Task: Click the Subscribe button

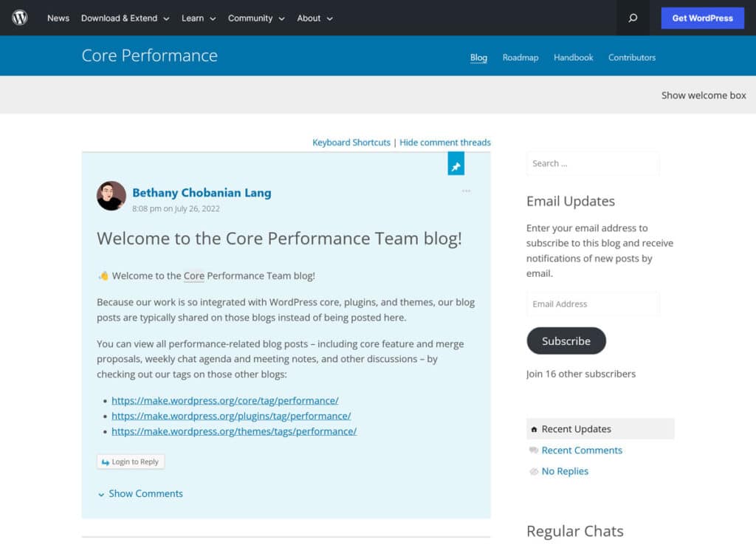Action: pos(566,340)
